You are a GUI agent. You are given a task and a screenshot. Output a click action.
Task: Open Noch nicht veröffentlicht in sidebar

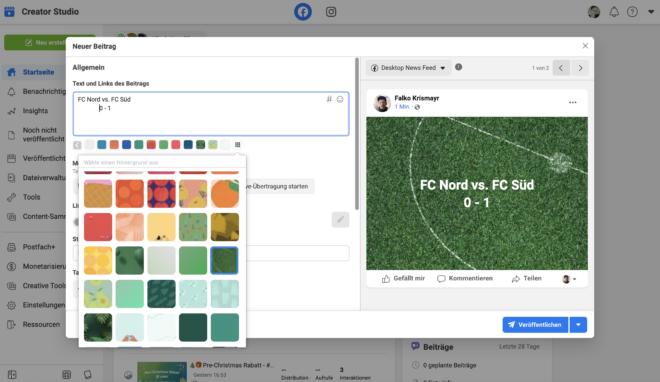pos(43,135)
